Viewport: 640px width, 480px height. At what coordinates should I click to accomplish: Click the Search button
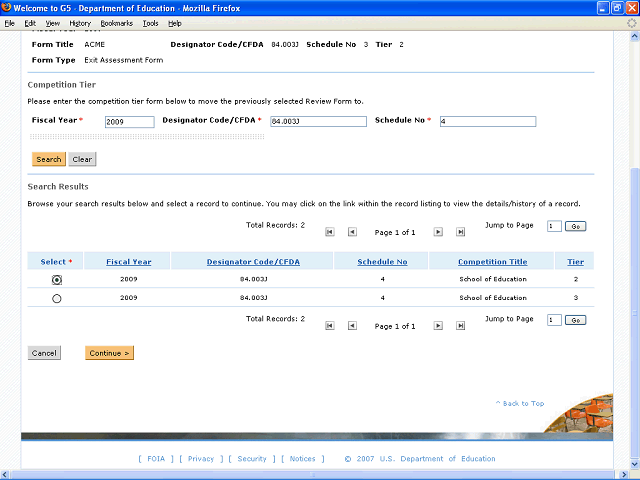[x=49, y=159]
